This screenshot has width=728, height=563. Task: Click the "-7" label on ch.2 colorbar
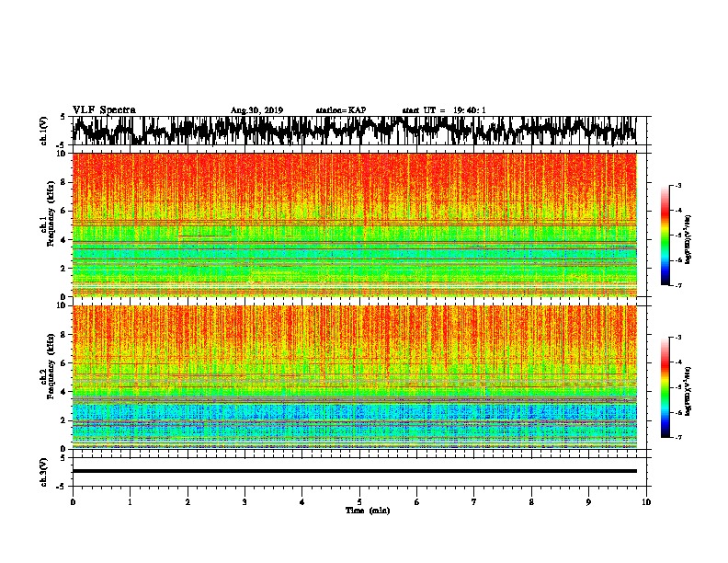tap(677, 437)
